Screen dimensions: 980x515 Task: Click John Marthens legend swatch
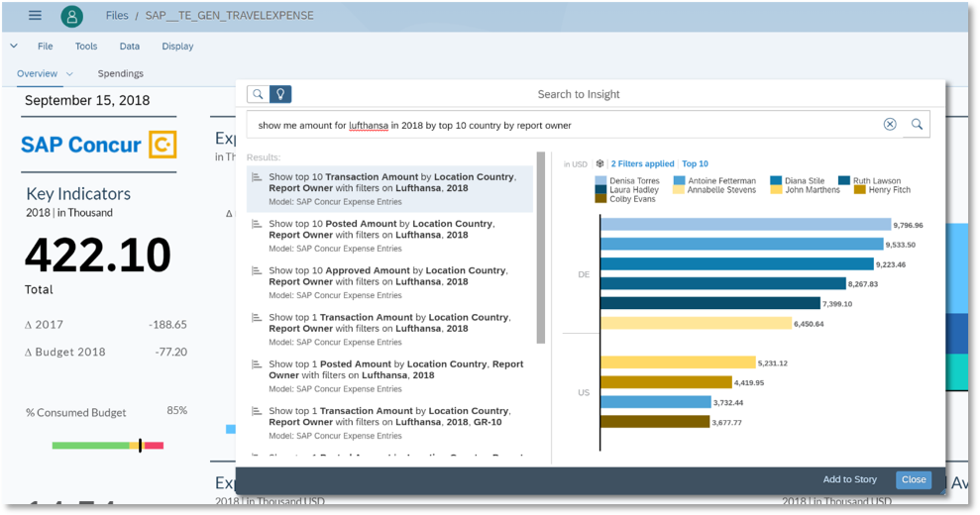pyautogui.click(x=776, y=189)
